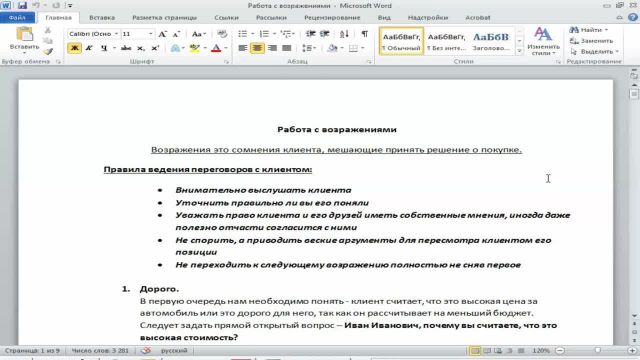Toggle superscript formatting
The image size is (640, 360).
155,48
